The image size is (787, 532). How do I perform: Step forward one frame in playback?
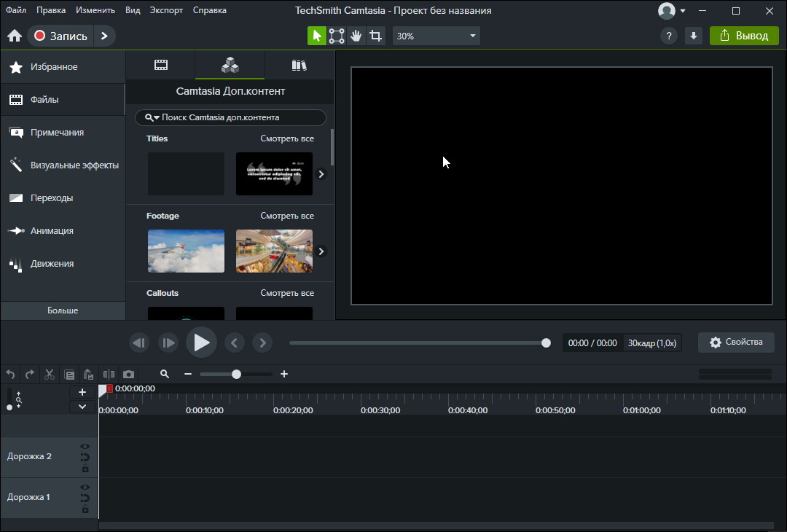[x=168, y=343]
